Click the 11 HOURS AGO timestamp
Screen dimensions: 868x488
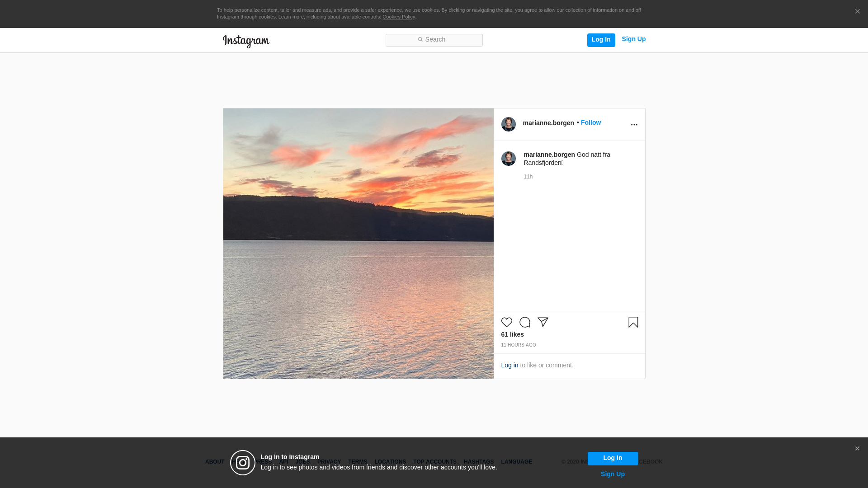(x=518, y=345)
